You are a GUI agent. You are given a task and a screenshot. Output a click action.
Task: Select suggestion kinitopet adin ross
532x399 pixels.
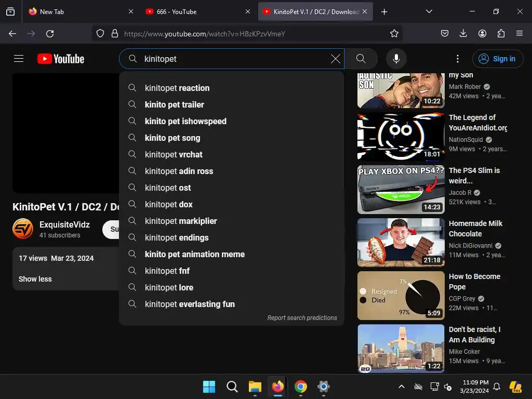pyautogui.click(x=232, y=171)
